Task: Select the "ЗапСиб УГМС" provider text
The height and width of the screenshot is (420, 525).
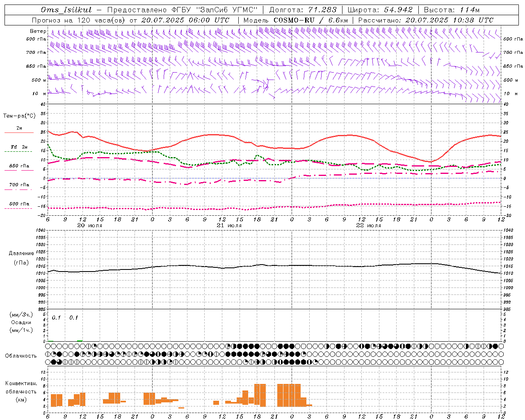Action: [x=227, y=10]
